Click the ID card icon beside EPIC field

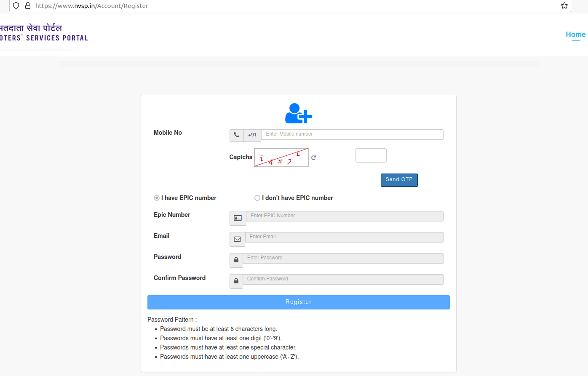[x=237, y=218]
